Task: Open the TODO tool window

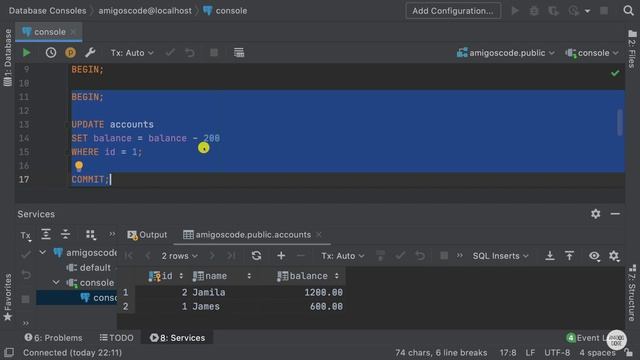Action: (116, 338)
